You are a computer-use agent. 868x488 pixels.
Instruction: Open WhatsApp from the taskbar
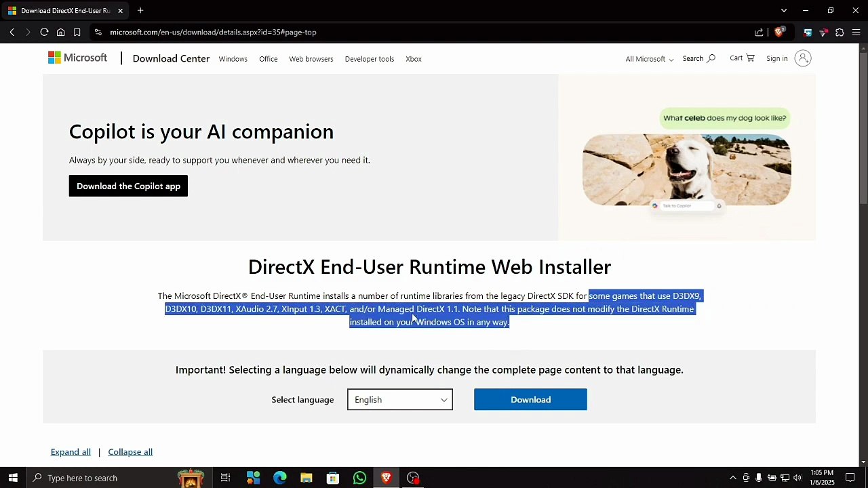(359, 478)
